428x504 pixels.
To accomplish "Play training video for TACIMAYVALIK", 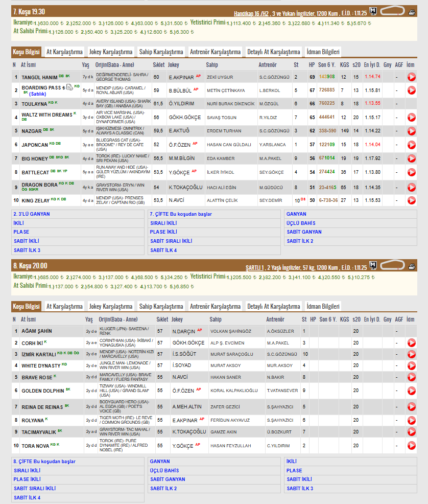I will 411,432.
